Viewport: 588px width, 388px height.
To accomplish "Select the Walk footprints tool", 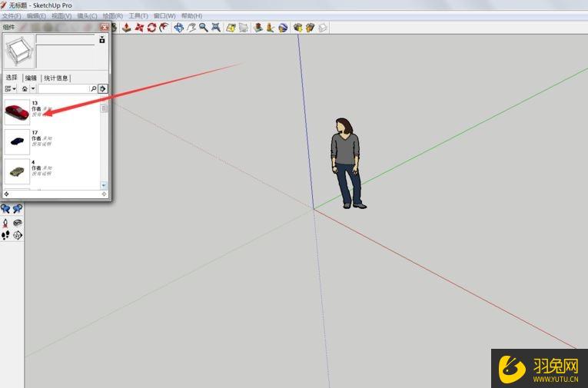I will pos(5,235).
